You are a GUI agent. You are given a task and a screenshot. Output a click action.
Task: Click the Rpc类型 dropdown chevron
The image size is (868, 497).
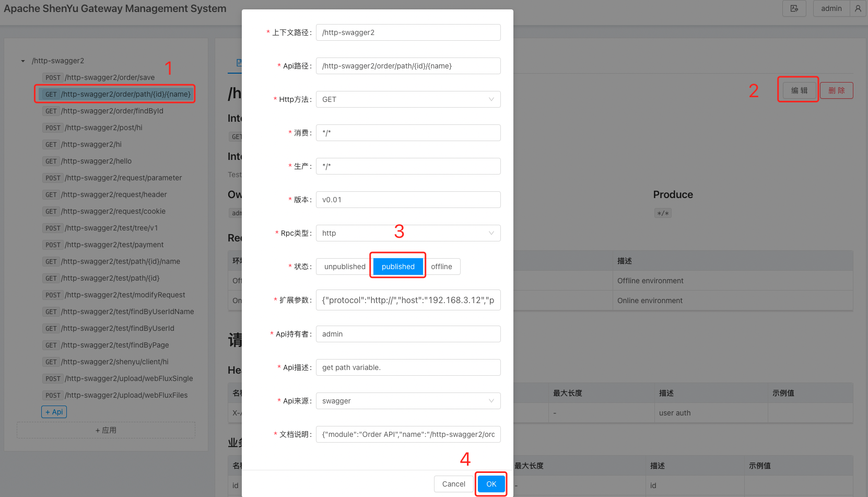point(491,233)
